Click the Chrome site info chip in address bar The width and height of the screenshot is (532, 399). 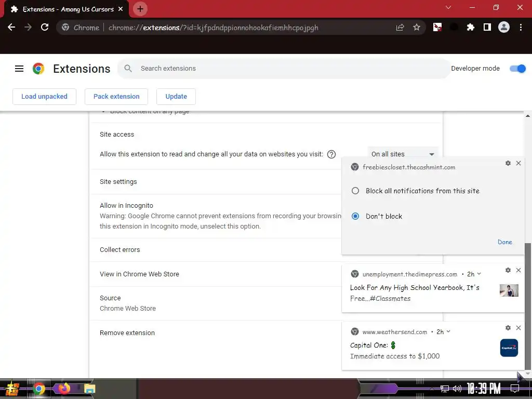[x=81, y=28]
